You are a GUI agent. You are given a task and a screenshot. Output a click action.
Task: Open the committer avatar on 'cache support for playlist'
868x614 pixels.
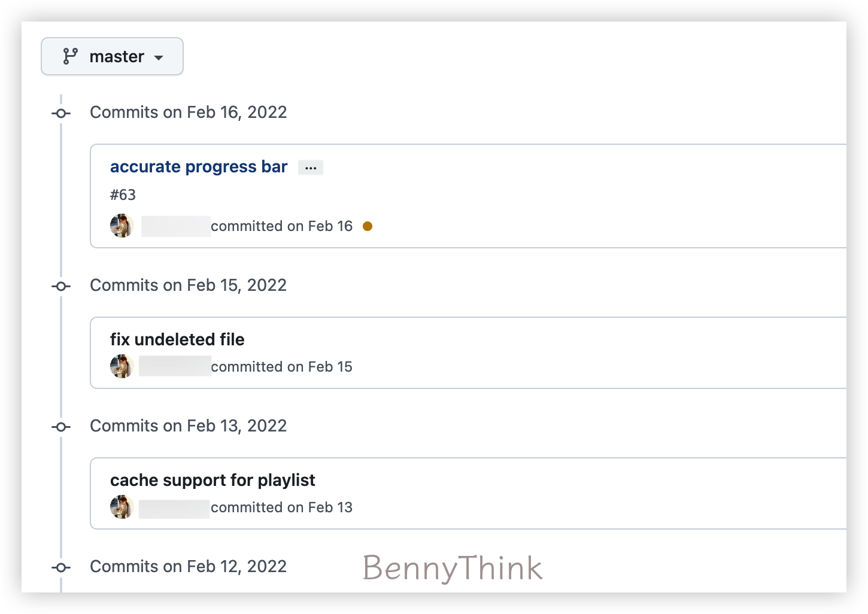coord(122,507)
